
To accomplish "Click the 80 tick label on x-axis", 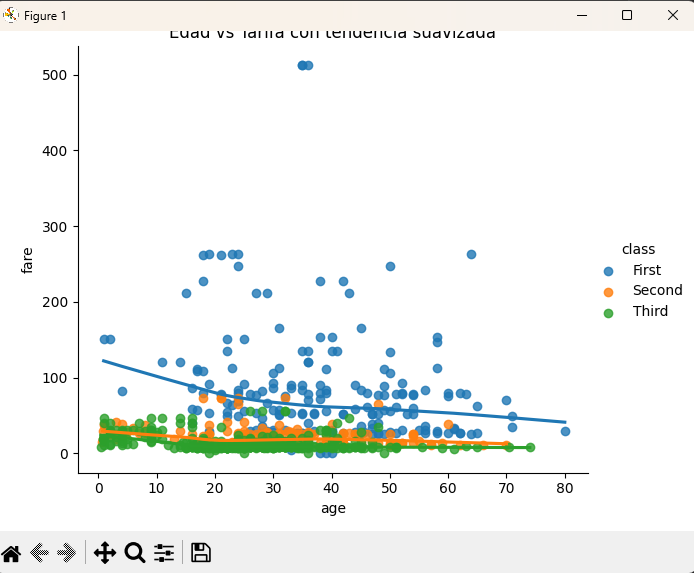I will (565, 487).
